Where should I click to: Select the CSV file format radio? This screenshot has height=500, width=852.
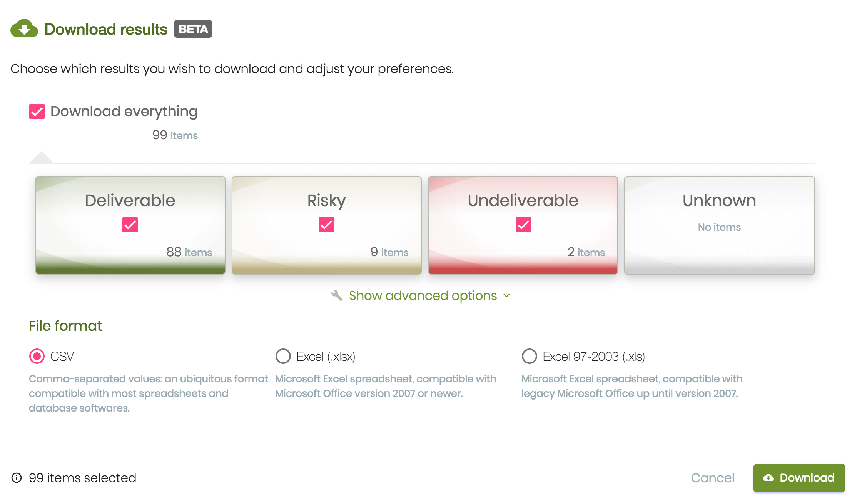37,357
